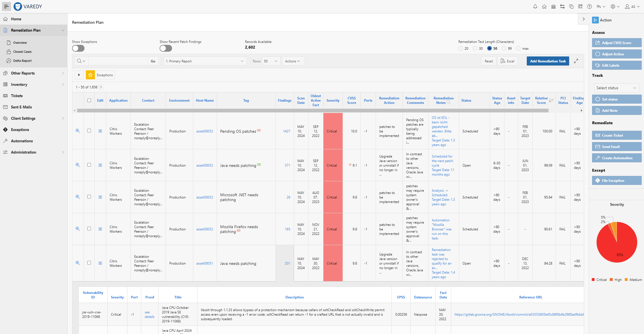Screen dimensions: 644x334
Task: Click the Create Automation button
Action: point(617,158)
